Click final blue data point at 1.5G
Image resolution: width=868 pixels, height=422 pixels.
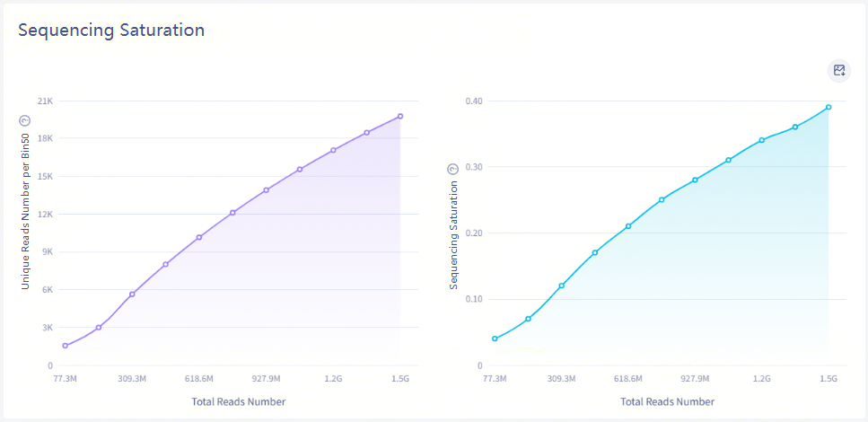click(829, 107)
